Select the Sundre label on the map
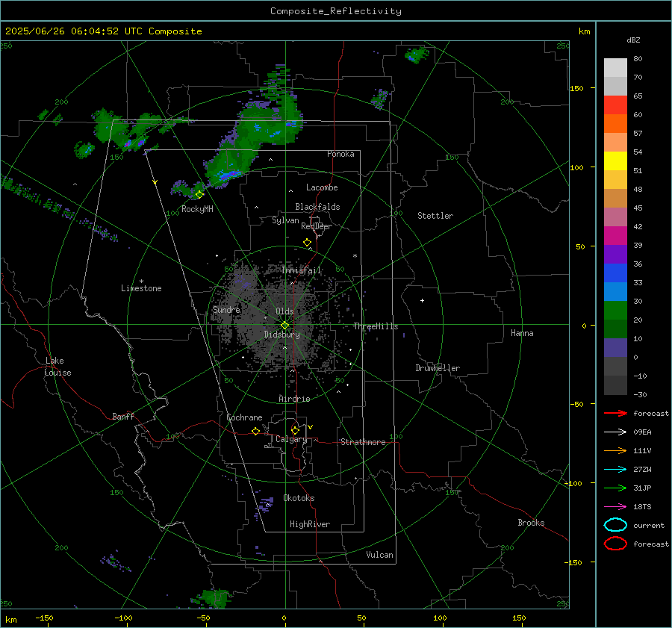Viewport: 672px width, 628px height. tap(226, 309)
